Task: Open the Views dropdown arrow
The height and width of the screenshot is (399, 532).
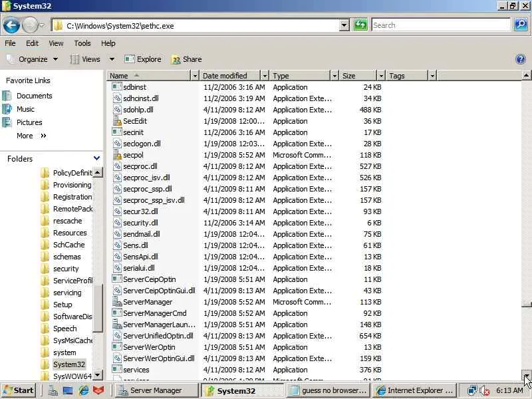Action: (x=112, y=59)
